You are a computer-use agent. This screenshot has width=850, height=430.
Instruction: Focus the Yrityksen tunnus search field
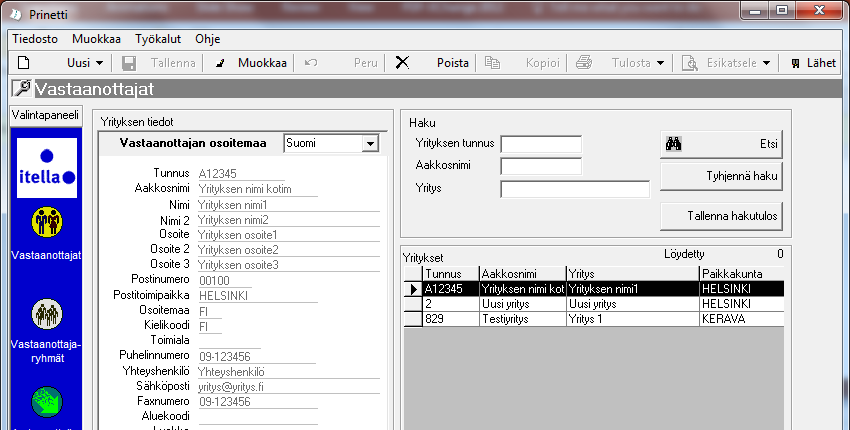(541, 144)
